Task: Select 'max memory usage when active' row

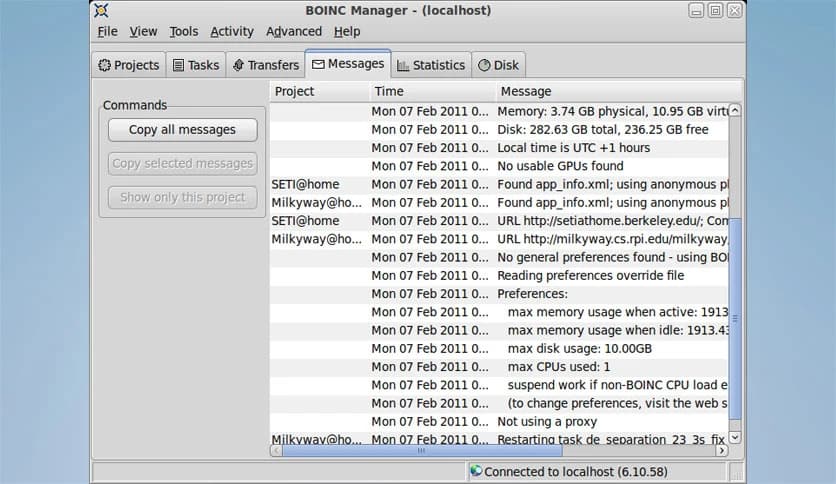Action: click(499, 312)
